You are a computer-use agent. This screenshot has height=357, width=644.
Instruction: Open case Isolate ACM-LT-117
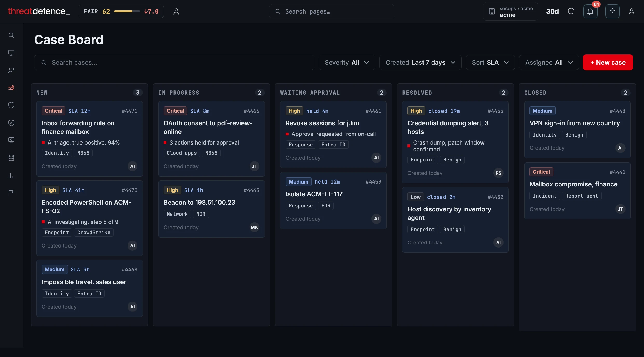(333, 201)
